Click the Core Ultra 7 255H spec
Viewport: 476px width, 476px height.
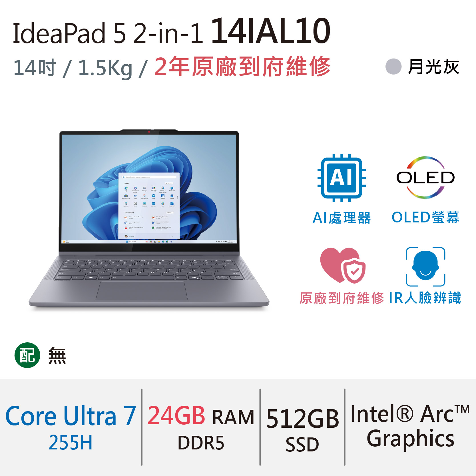click(71, 427)
